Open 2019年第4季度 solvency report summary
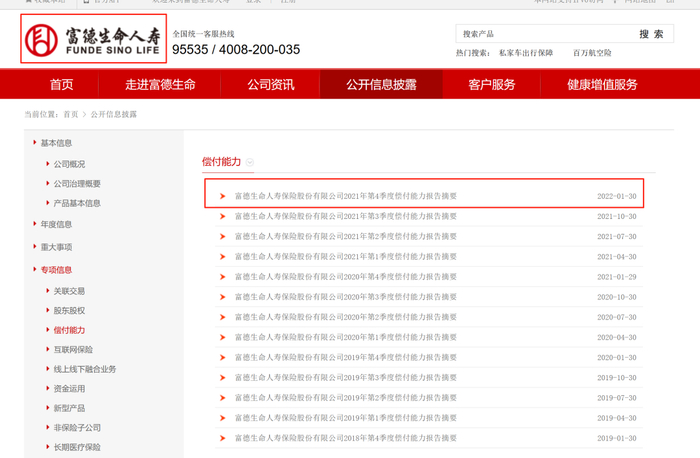This screenshot has height=458, width=700. click(346, 357)
